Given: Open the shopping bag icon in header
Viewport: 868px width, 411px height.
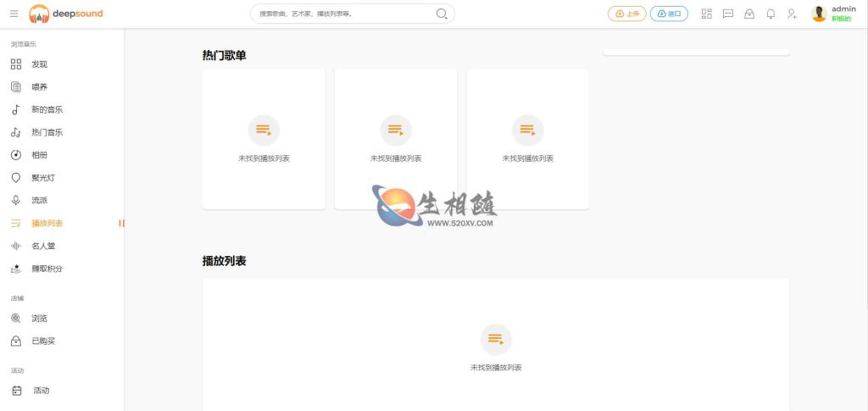Looking at the screenshot, I should pyautogui.click(x=749, y=14).
